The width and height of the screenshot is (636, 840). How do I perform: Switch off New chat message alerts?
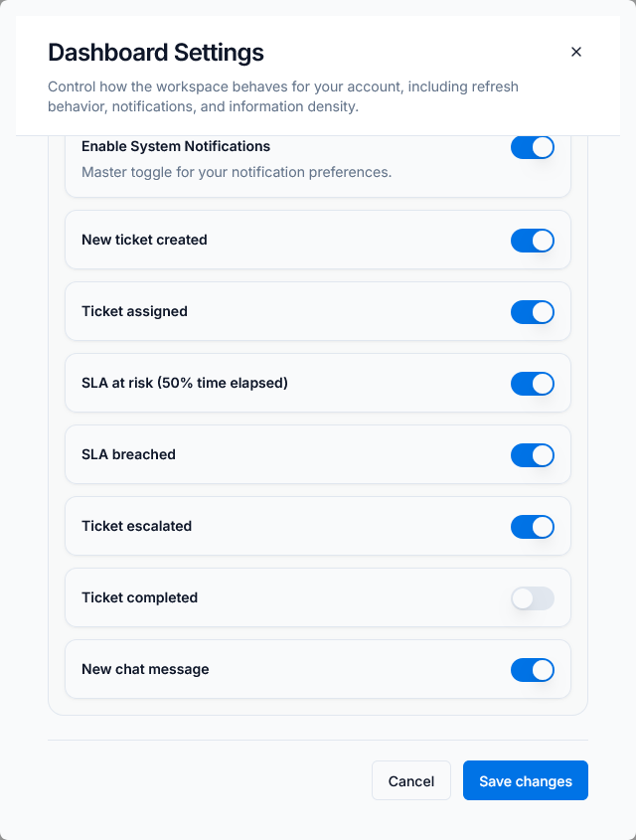[x=533, y=669]
